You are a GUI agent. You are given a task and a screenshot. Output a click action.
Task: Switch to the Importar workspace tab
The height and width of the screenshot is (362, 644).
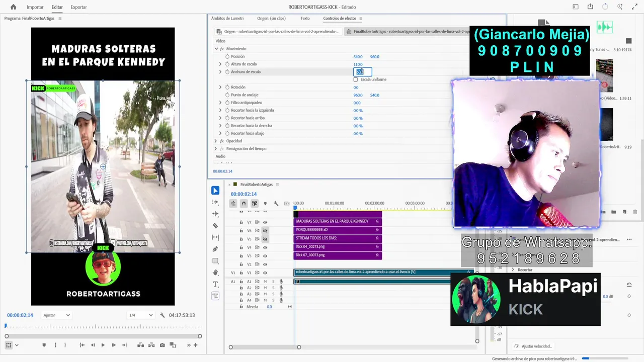(x=35, y=7)
